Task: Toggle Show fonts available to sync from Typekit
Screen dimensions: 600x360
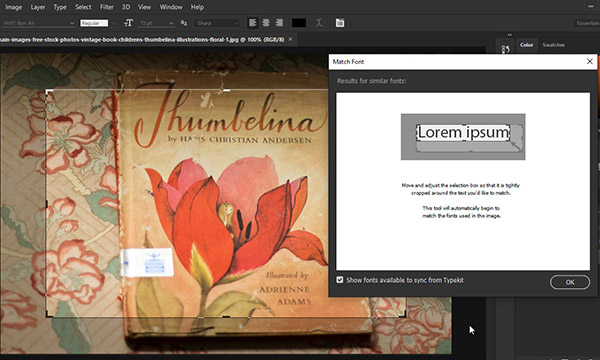Action: pos(340,280)
